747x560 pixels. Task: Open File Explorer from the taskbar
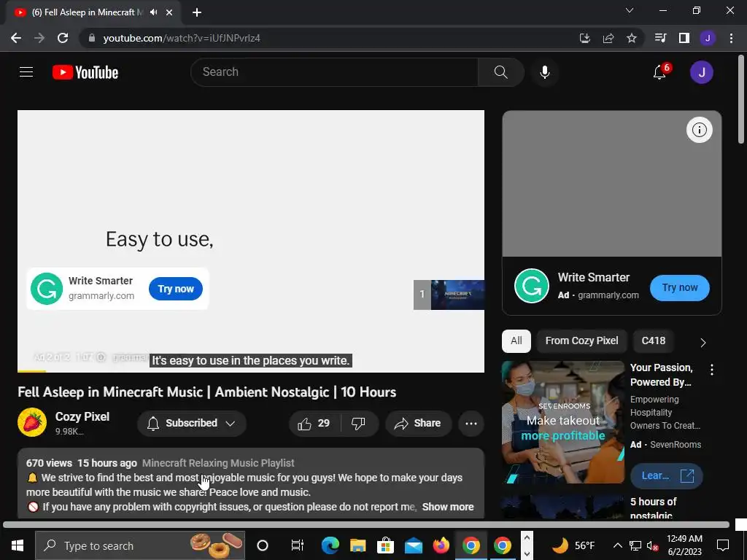357,545
